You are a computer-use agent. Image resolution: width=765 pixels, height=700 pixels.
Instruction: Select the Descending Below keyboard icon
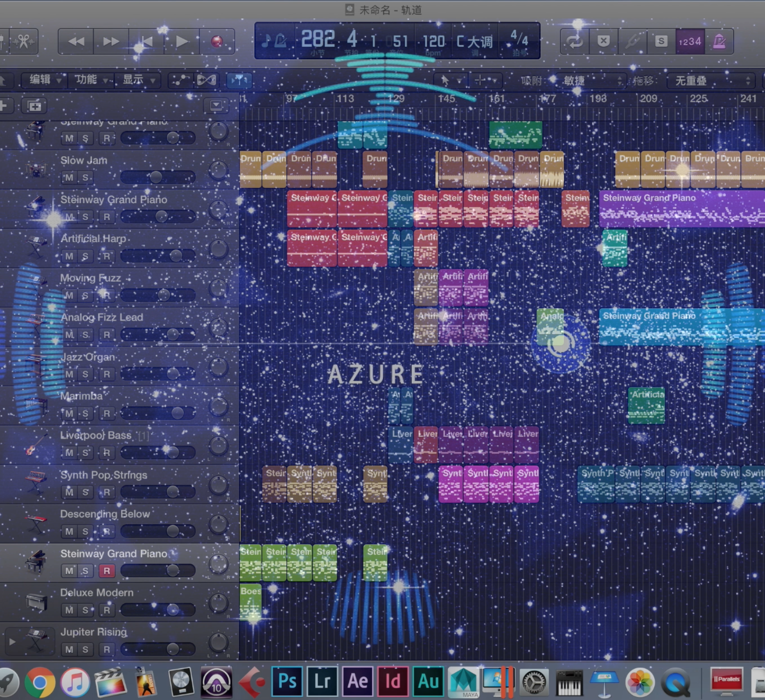[x=36, y=523]
